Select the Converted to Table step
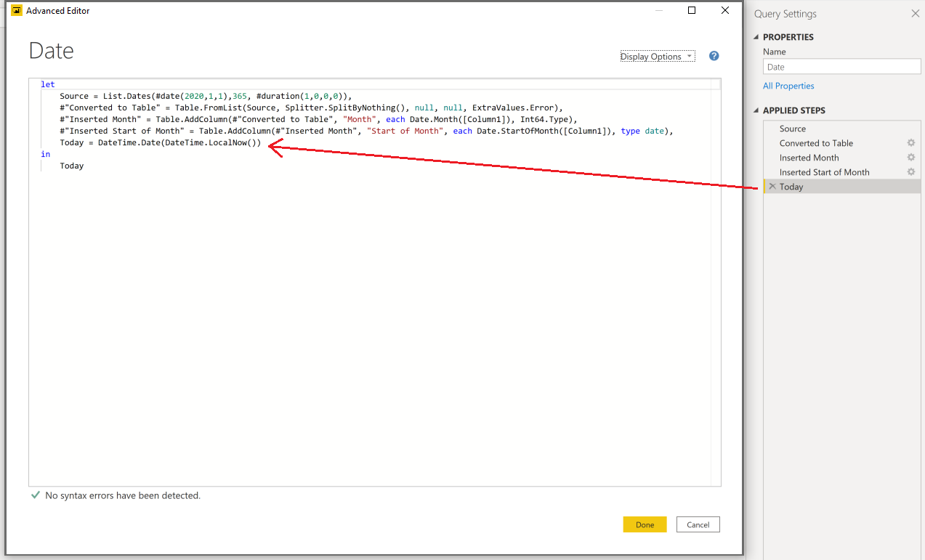Screen dimensions: 925x560 842,143
